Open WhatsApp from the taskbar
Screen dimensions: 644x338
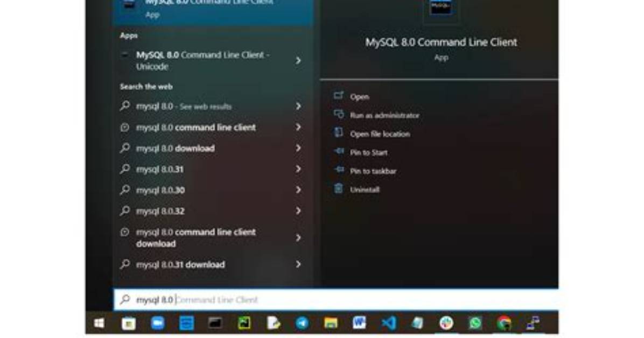[x=475, y=323]
